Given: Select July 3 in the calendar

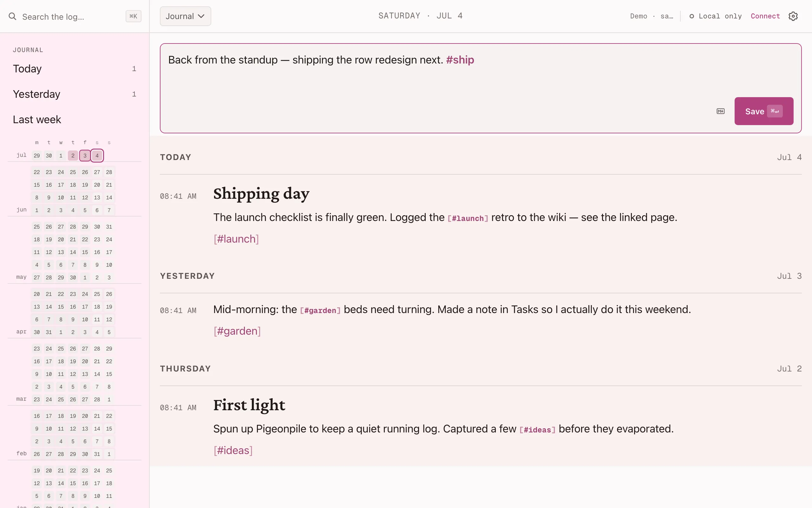Looking at the screenshot, I should (85, 156).
